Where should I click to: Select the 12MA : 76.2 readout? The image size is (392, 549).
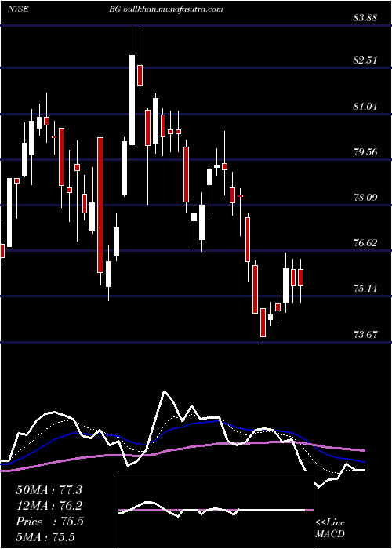point(49,506)
